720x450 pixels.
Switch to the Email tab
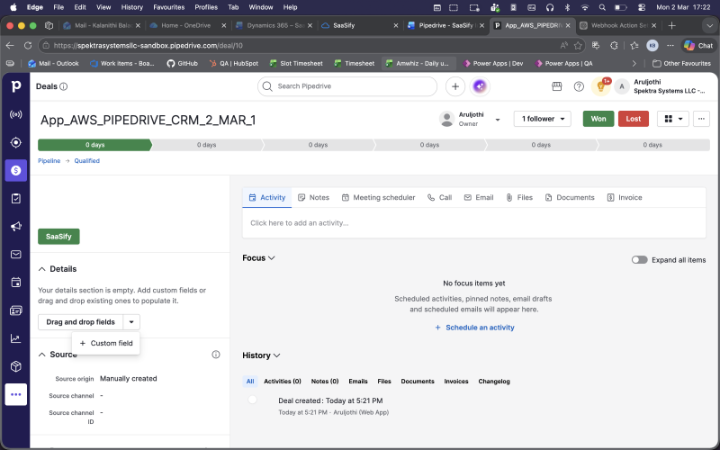pyautogui.click(x=478, y=197)
